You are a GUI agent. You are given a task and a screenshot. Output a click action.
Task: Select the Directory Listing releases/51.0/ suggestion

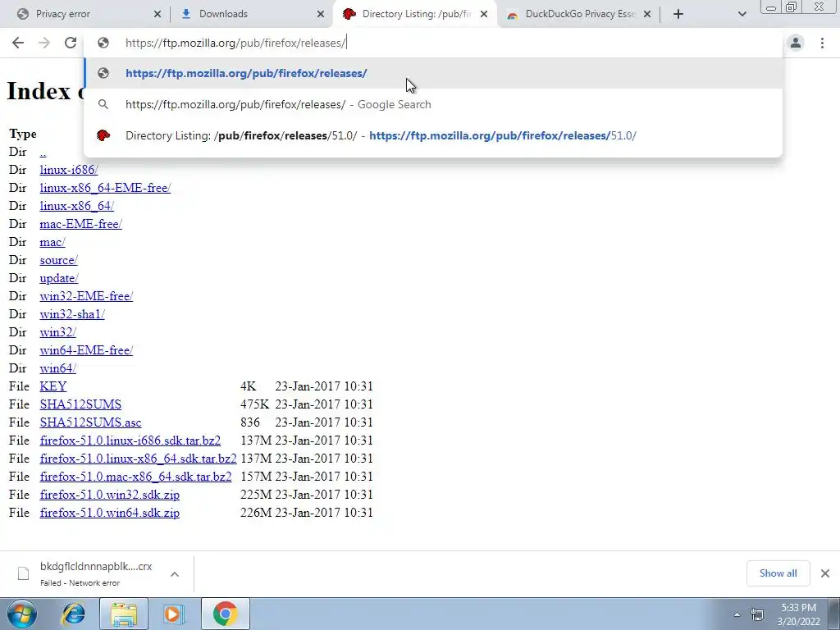click(x=433, y=135)
